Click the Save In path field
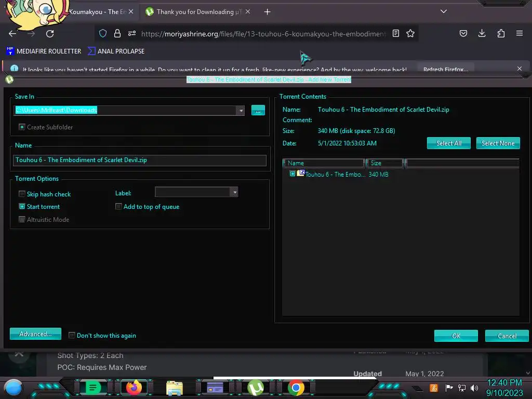This screenshot has height=399, width=532. coord(126,110)
